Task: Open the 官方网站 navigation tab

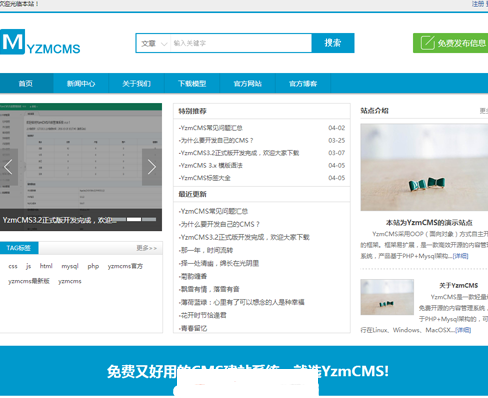Action: (x=247, y=83)
